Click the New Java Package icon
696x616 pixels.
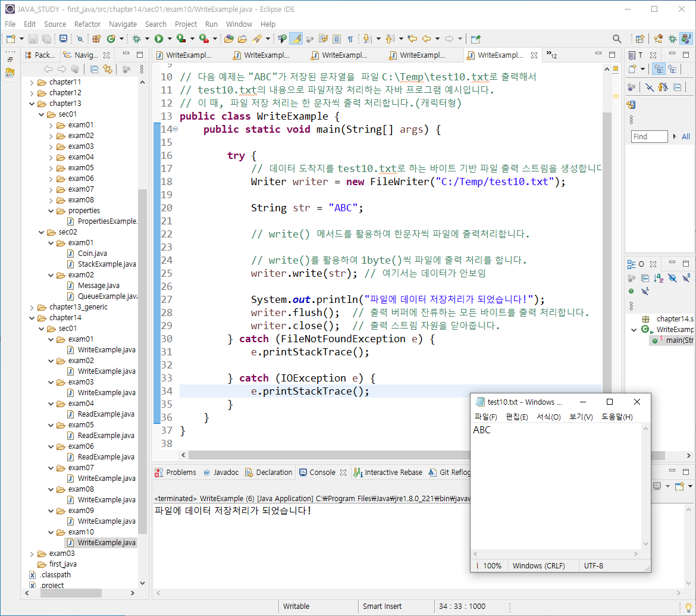96,39
